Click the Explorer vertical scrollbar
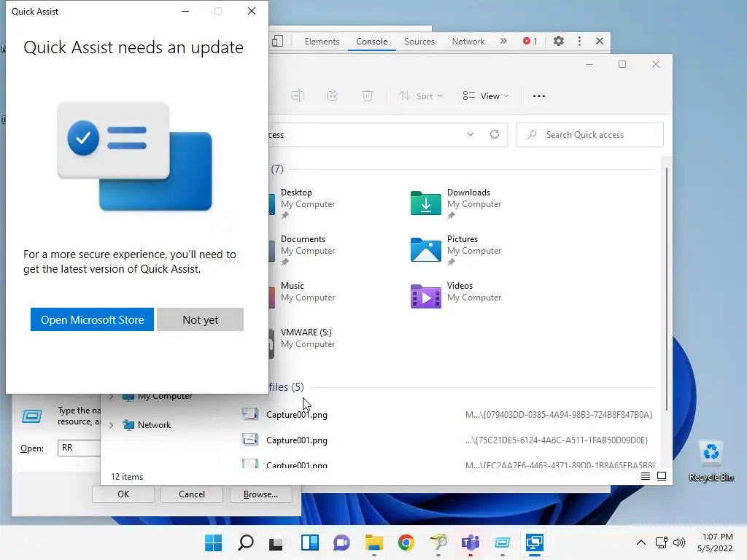The width and height of the screenshot is (747, 560). (x=667, y=289)
